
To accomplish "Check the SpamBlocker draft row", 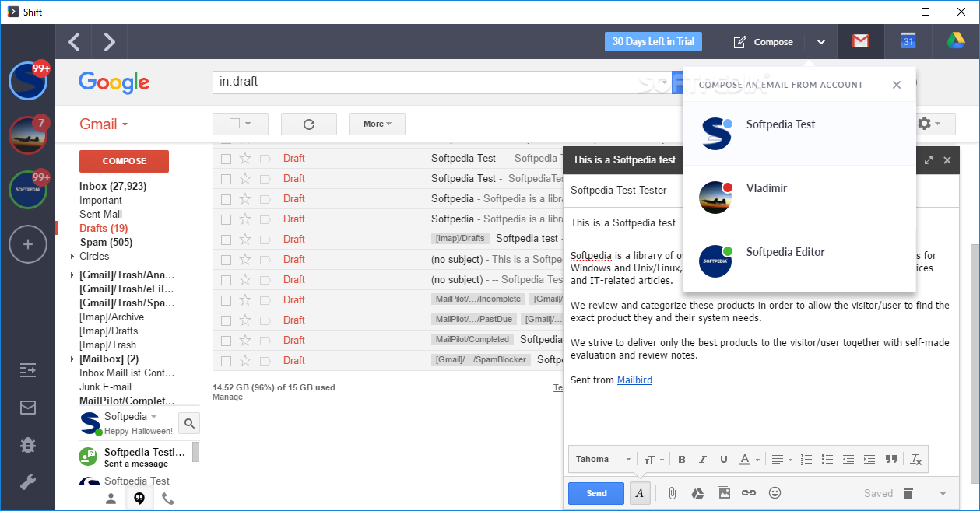I will point(226,360).
